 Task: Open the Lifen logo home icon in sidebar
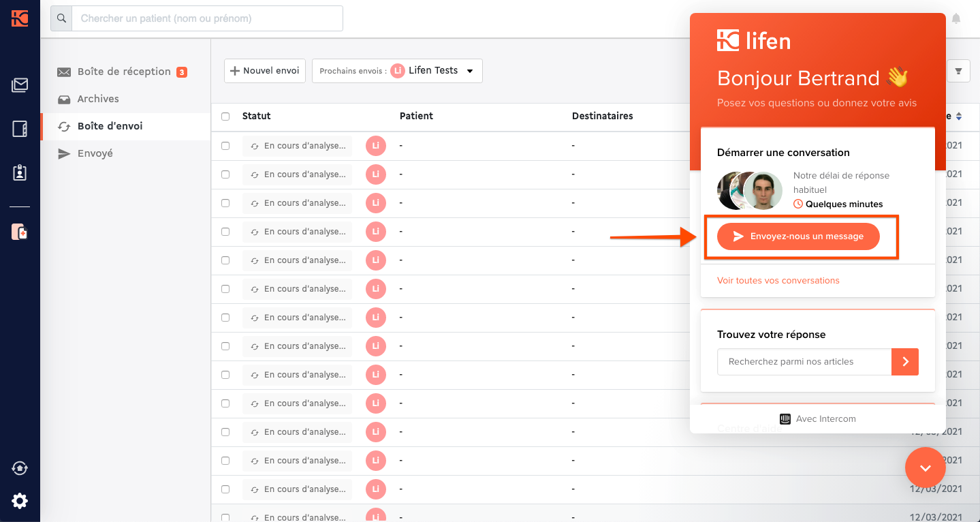(x=20, y=18)
